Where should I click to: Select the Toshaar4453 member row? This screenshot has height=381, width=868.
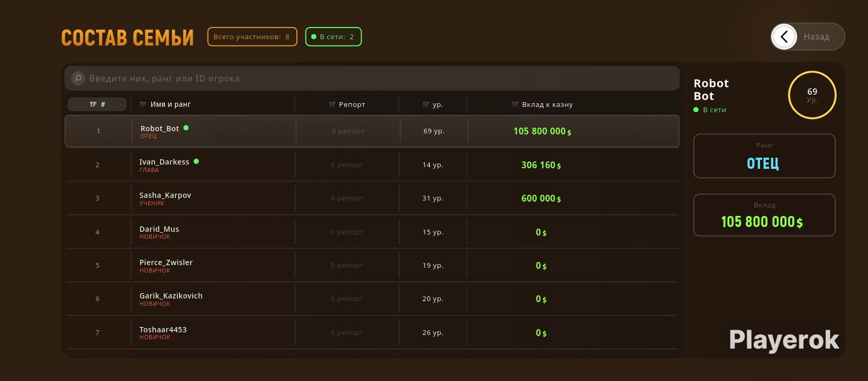click(x=372, y=332)
